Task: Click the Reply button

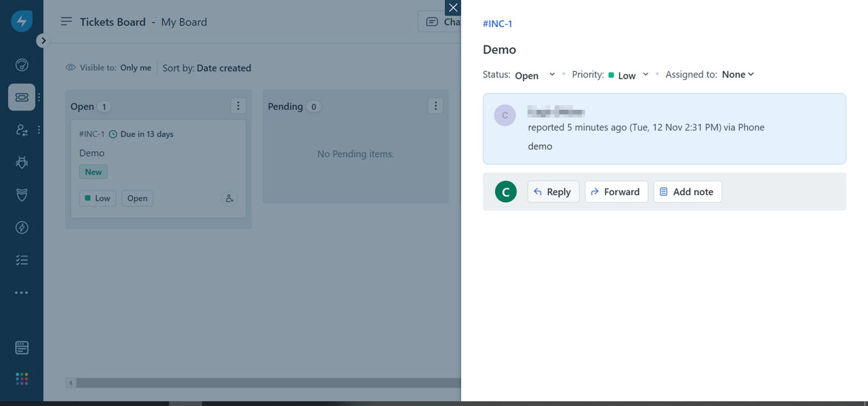Action: (x=553, y=192)
